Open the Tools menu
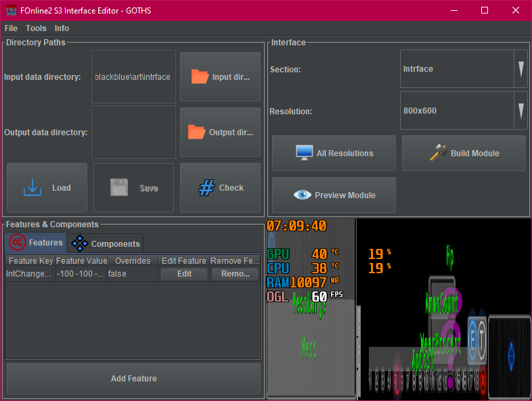Viewport: 532px width, 401px height. pos(36,28)
